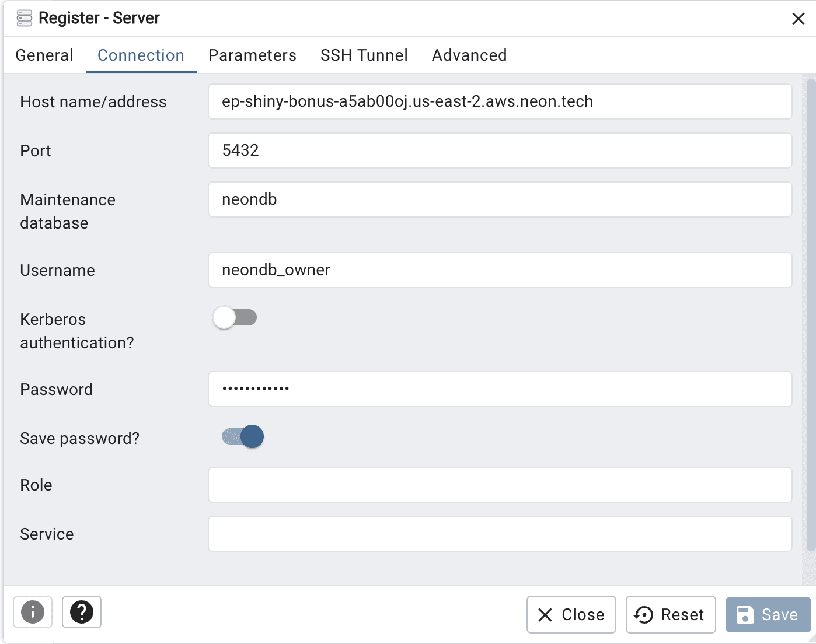
Task: Disable the Save password switch
Action: pos(243,436)
